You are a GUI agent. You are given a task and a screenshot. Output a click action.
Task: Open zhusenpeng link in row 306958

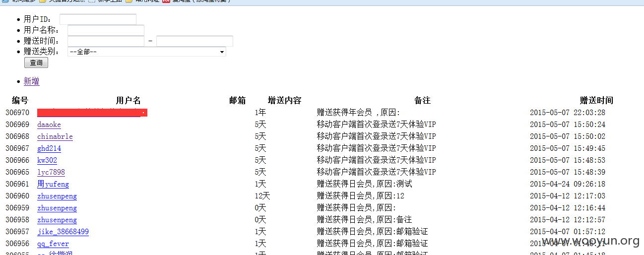tap(57, 220)
